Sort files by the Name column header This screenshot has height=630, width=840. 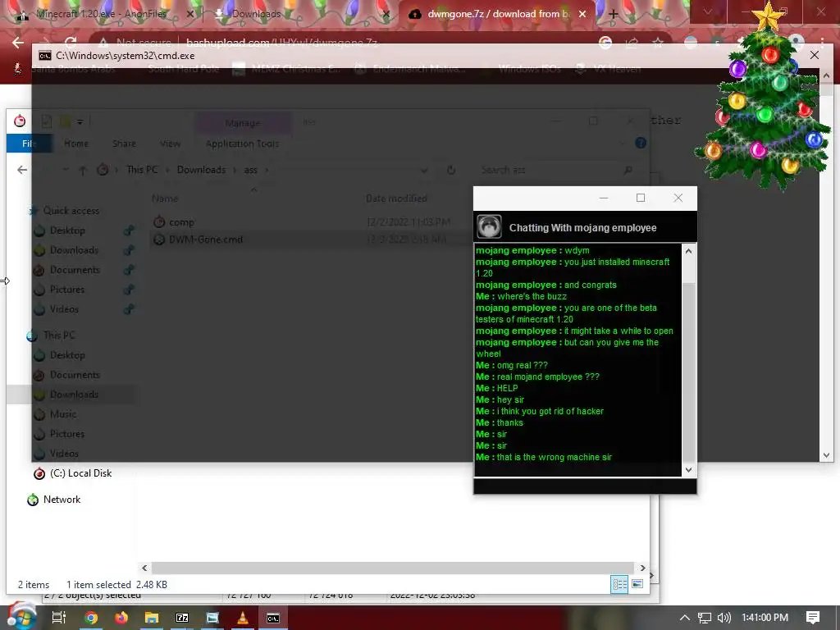click(165, 199)
